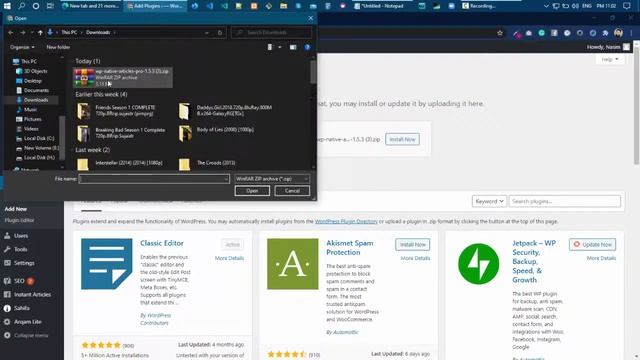Bookmark this page with the star

(500, 33)
